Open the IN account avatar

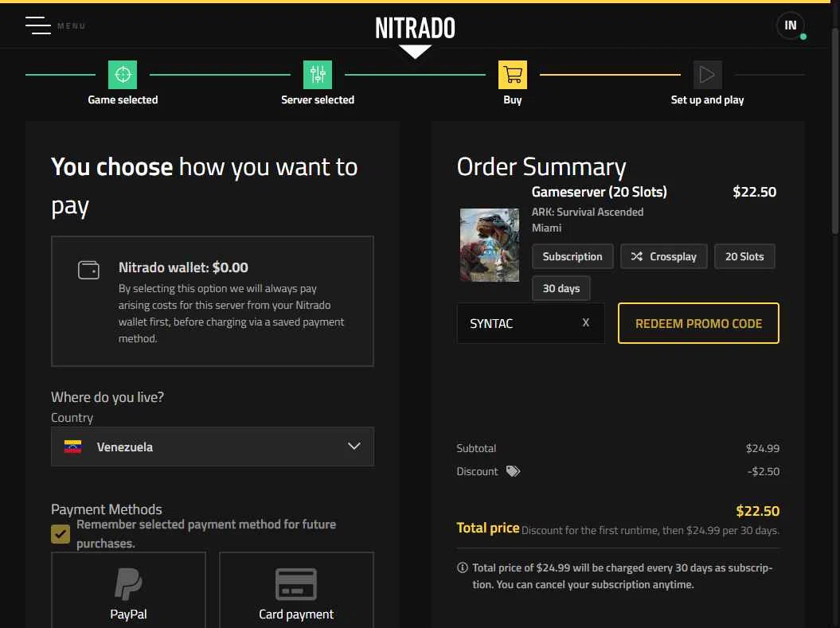[790, 25]
